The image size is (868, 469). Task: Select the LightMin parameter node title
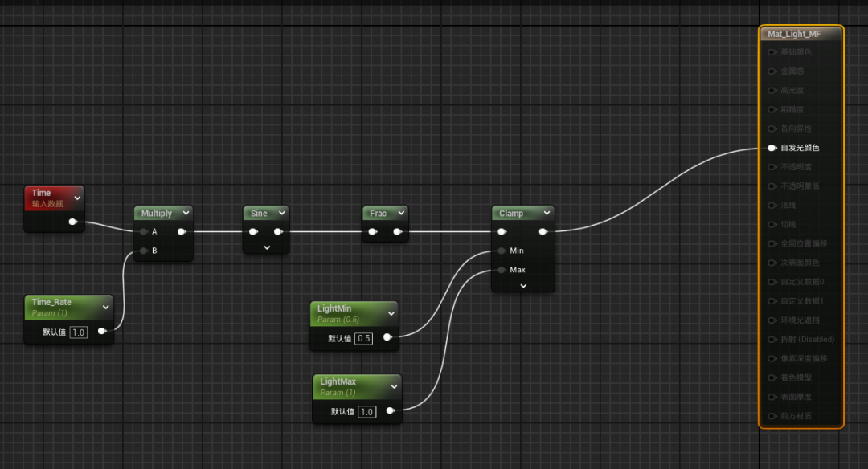pyautogui.click(x=334, y=308)
